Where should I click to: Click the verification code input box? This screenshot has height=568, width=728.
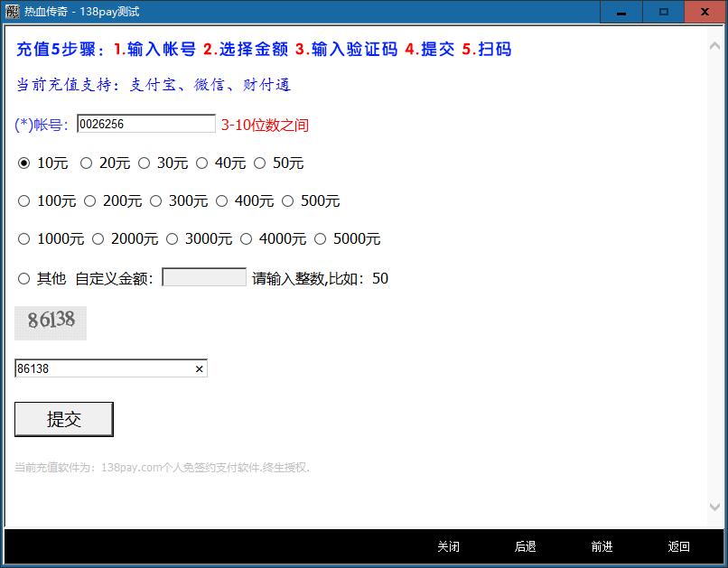tap(111, 368)
